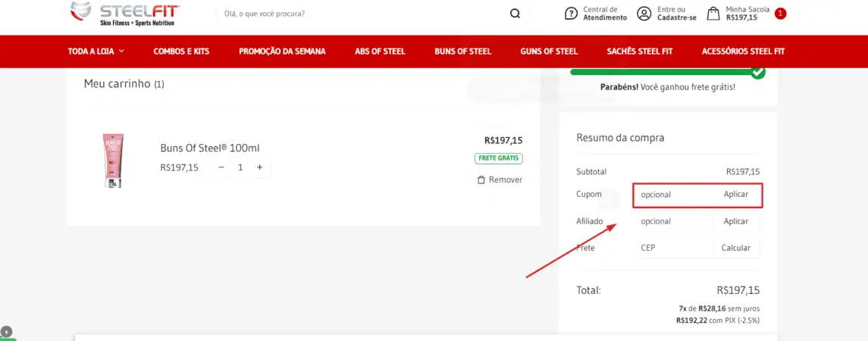Go to Promoção da Semana

(282, 52)
